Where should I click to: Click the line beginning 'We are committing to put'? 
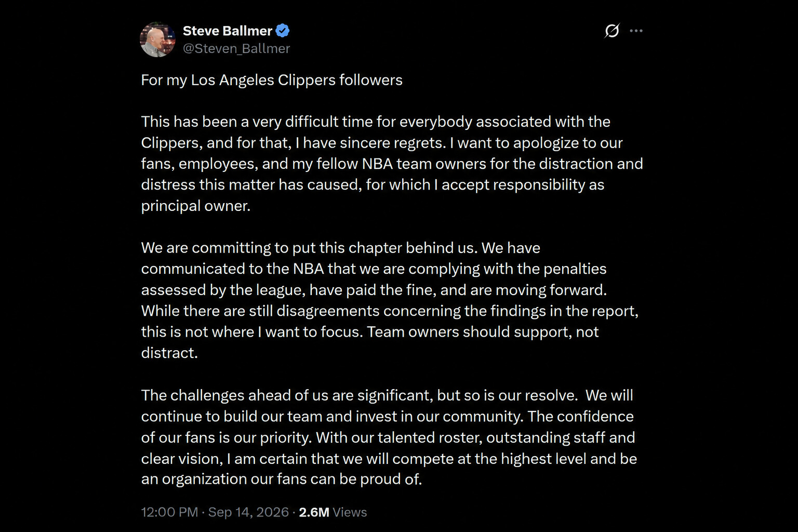pos(341,248)
